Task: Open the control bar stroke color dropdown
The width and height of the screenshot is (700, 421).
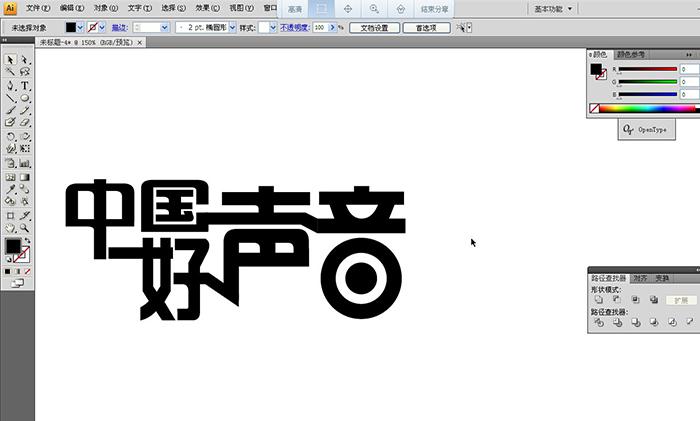Action: 102,28
